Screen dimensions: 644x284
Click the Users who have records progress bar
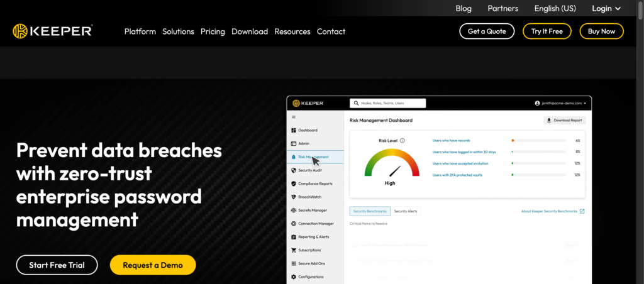538,140
